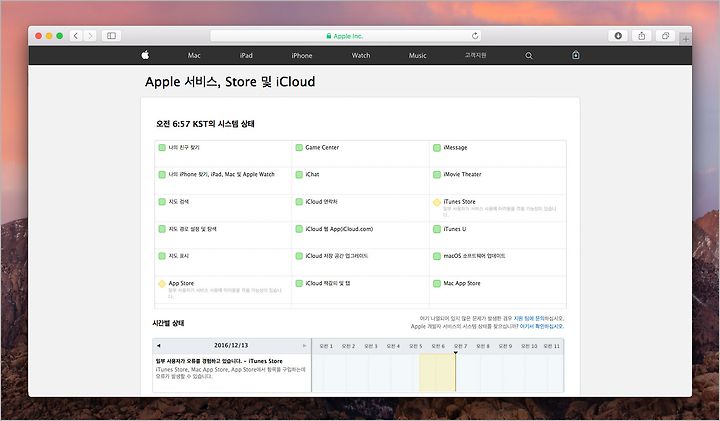Click the iTunes Store incident title in timeline
Screen dimensions: 720x421
click(219, 361)
